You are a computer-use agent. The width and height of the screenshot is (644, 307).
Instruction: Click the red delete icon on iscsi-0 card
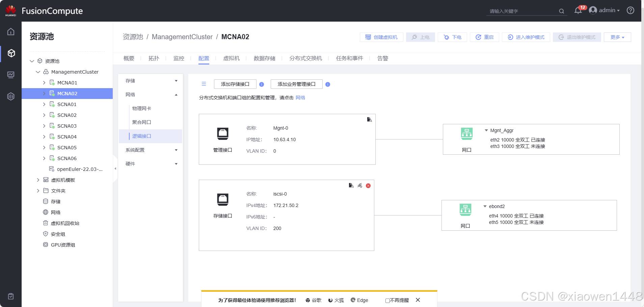click(x=368, y=186)
